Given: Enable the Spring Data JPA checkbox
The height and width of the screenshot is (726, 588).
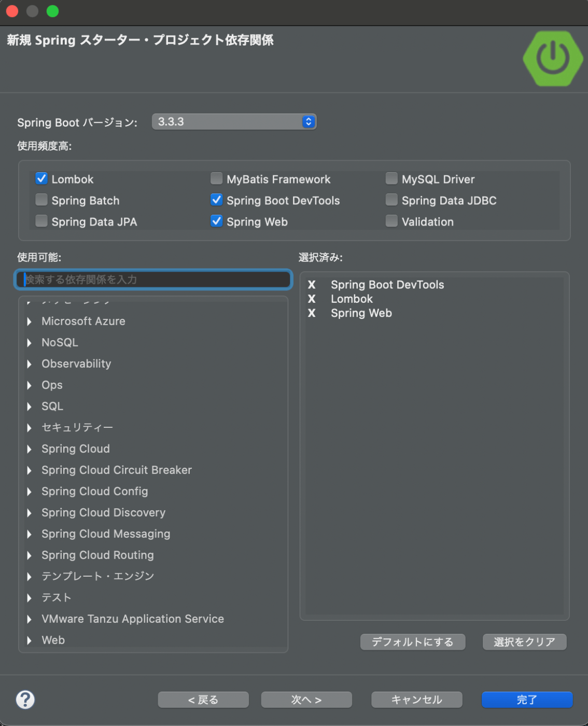Looking at the screenshot, I should (41, 221).
